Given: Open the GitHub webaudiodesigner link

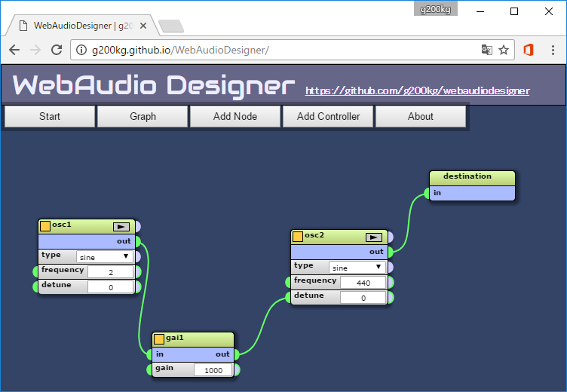Looking at the screenshot, I should tap(417, 90).
